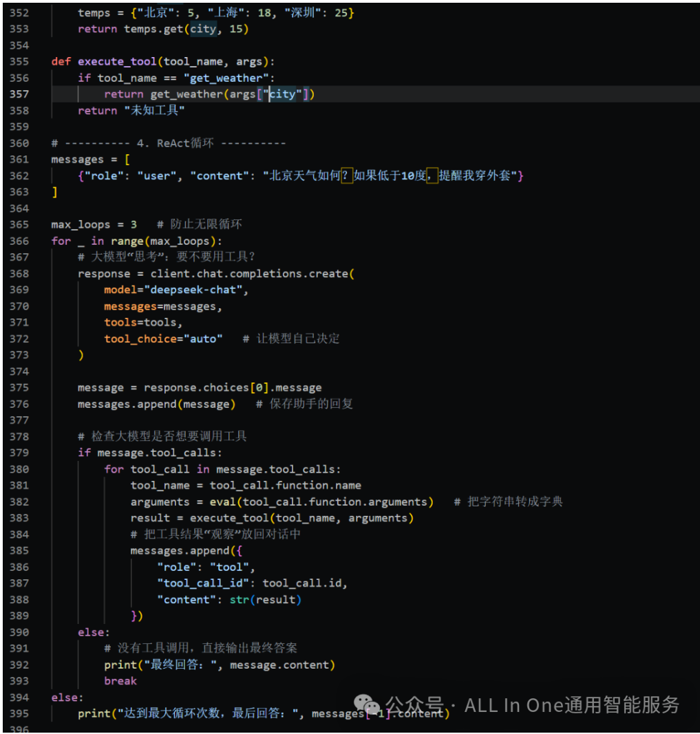Click the 'else:' keyword on line 394

[x=67, y=698]
